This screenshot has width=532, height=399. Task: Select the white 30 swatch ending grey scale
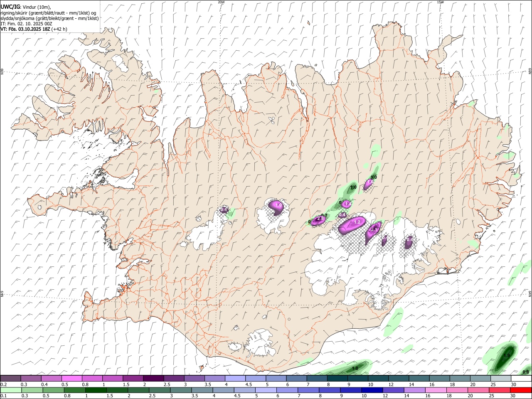coord(521,378)
